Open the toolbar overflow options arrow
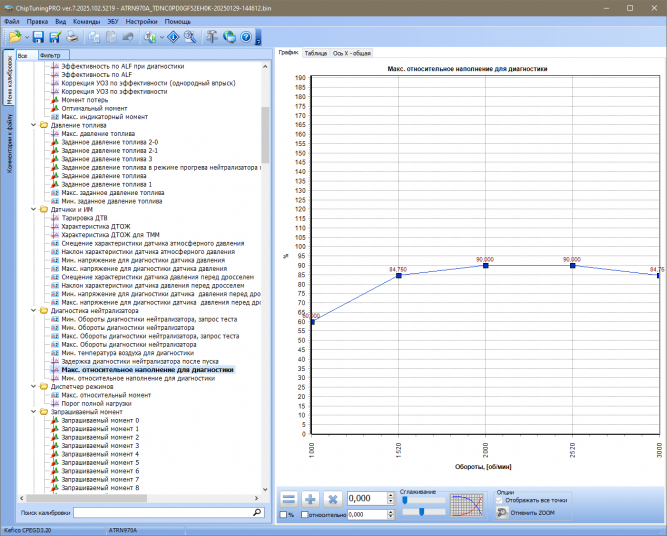The height and width of the screenshot is (536, 667). point(258,37)
